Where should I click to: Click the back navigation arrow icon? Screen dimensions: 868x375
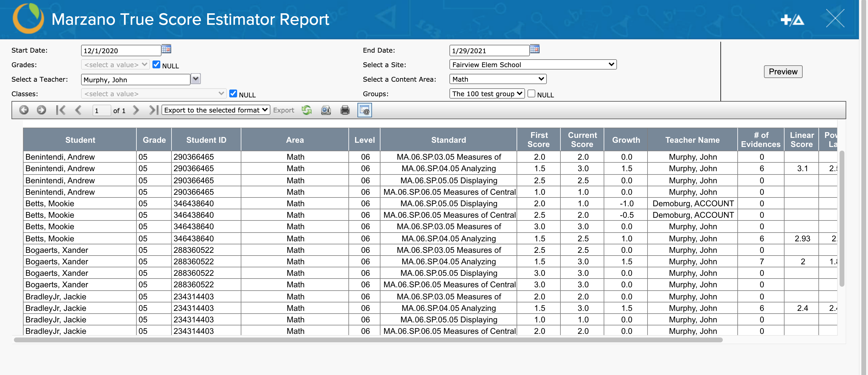24,110
